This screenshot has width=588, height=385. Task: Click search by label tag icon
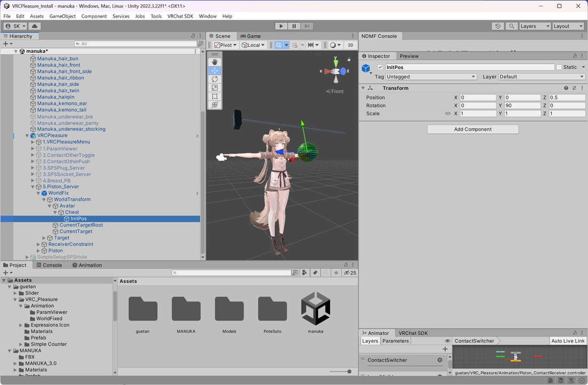(x=315, y=273)
